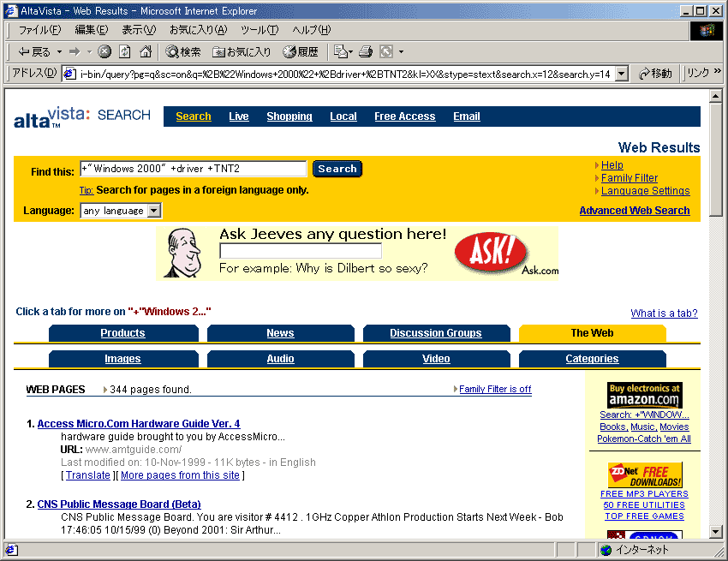The image size is (728, 561).
Task: Open the Help link in yellow panel
Action: [x=612, y=165]
